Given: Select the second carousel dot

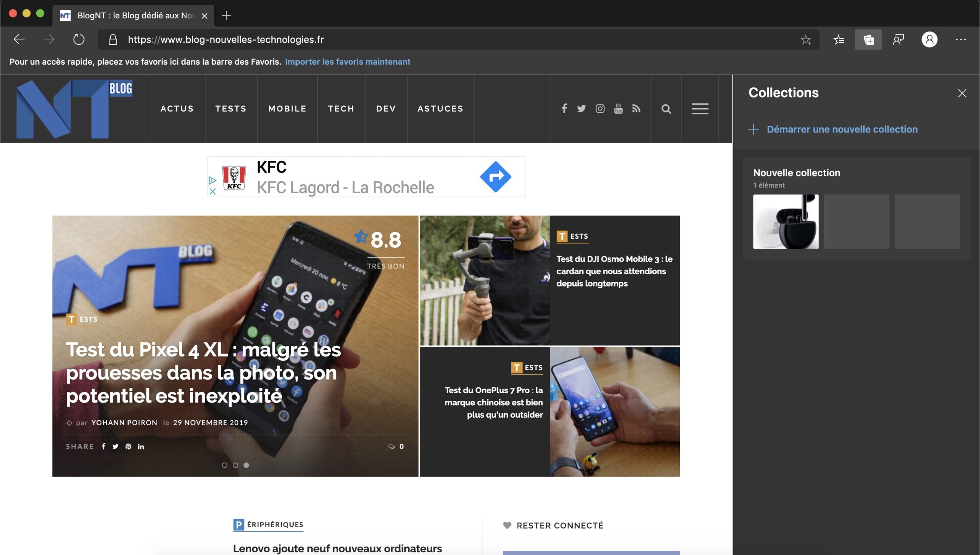Looking at the screenshot, I should (x=236, y=465).
